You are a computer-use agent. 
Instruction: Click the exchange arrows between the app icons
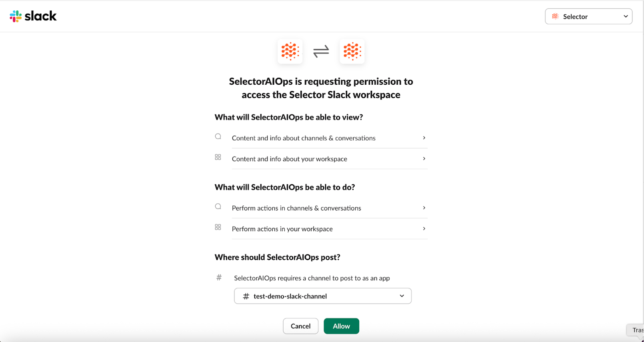(x=321, y=51)
